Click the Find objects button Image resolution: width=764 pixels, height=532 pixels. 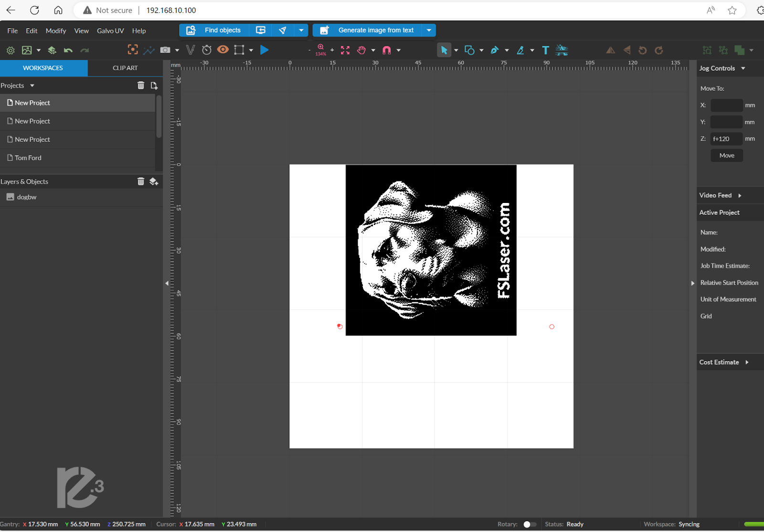click(x=214, y=30)
